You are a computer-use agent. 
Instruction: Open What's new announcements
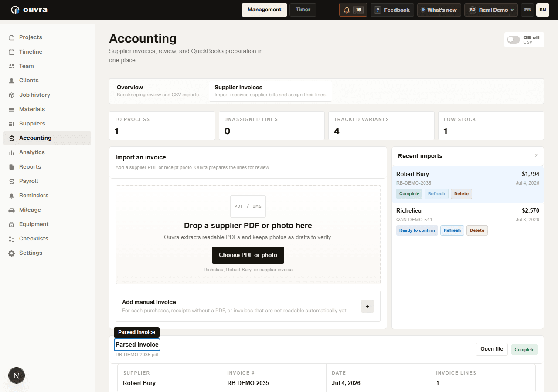[x=439, y=10]
